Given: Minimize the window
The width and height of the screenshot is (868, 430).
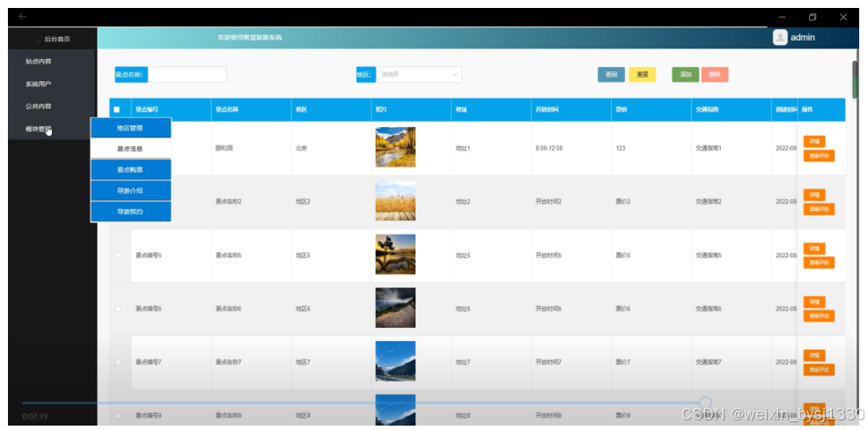Looking at the screenshot, I should pyautogui.click(x=782, y=17).
